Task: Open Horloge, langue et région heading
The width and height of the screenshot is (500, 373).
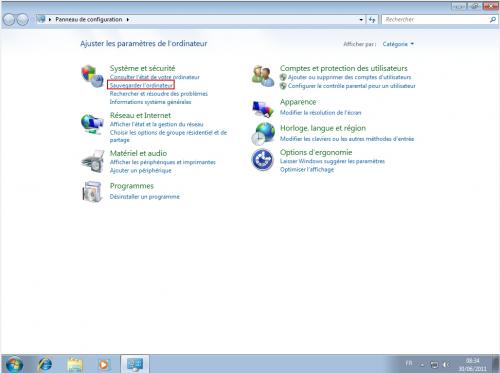Action: pos(323,128)
